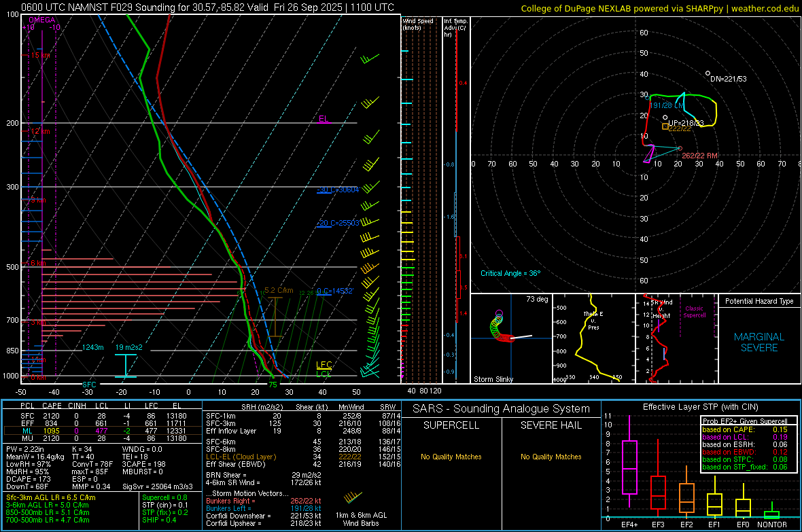Image resolution: width=802 pixels, height=532 pixels.
Task: Click the Inf. Temp. Adv. panel header
Action: click(x=455, y=28)
